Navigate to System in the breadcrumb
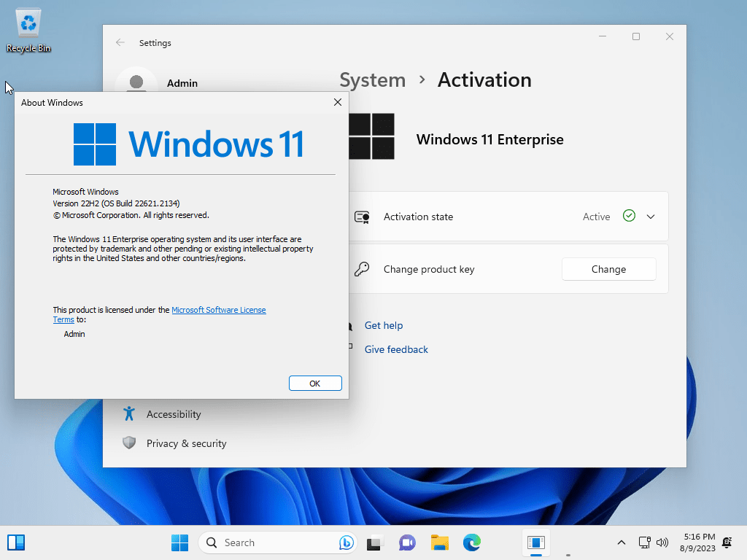This screenshot has width=747, height=560. [x=372, y=80]
